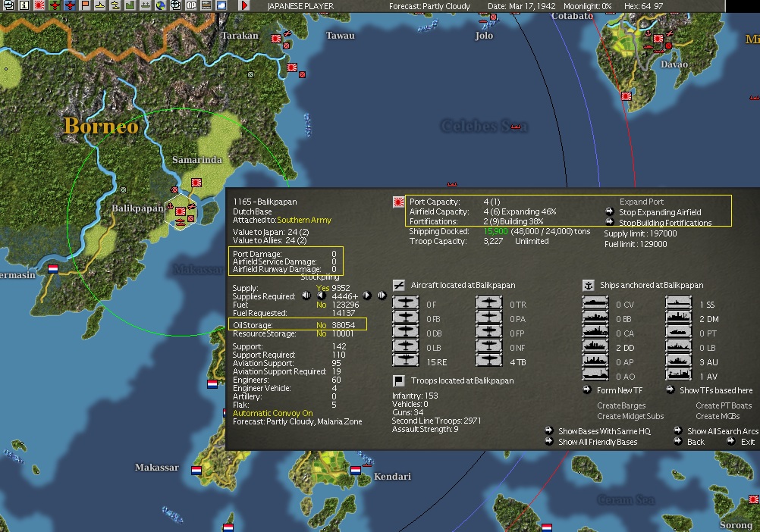Open Southern Army headquarters link
760x532 pixels.
(304, 221)
